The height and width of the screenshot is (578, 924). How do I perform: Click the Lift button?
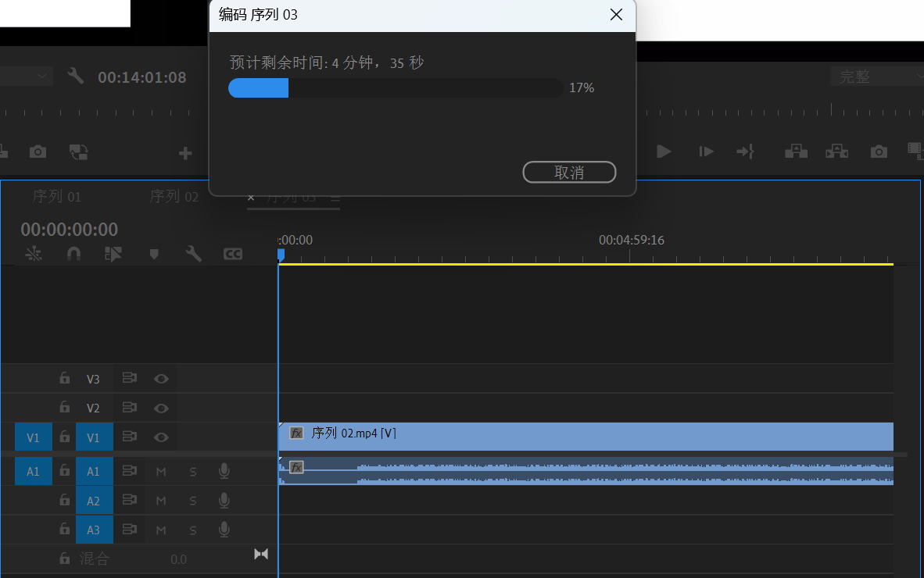pyautogui.click(x=796, y=152)
